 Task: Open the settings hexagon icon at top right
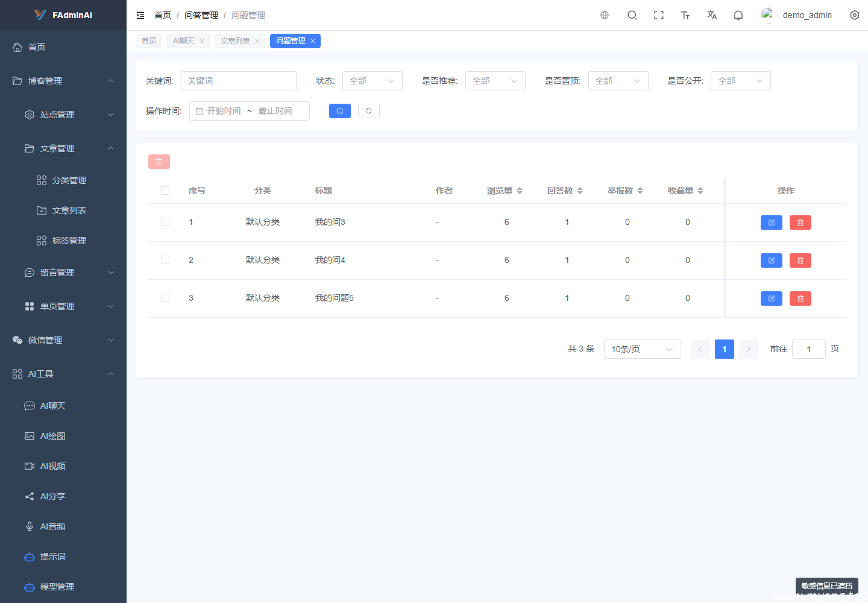855,15
